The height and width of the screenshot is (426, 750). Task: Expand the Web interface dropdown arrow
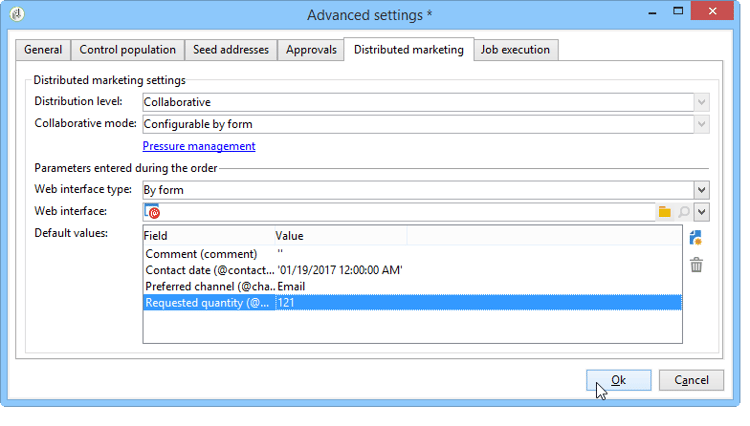click(x=701, y=212)
